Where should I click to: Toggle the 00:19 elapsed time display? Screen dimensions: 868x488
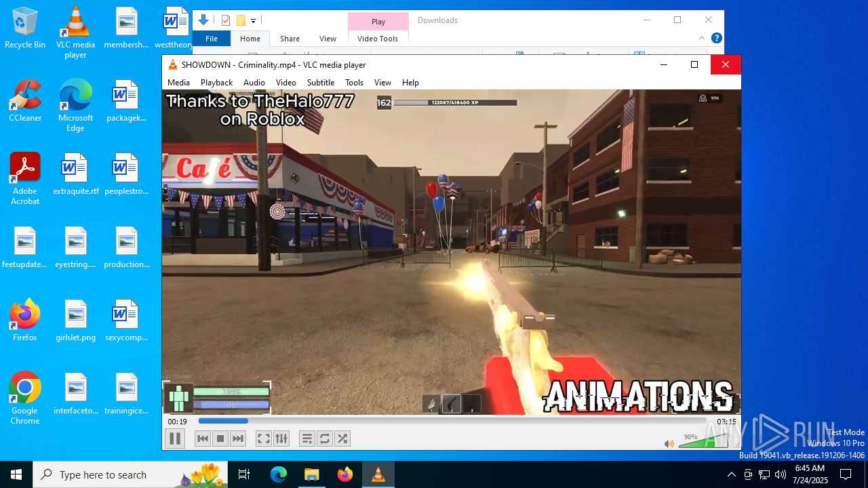click(x=178, y=422)
